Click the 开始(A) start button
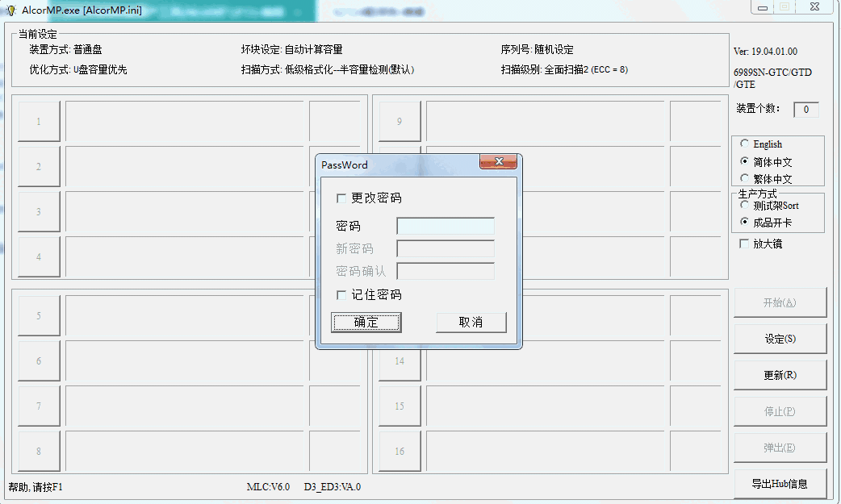The image size is (841, 504). (780, 302)
